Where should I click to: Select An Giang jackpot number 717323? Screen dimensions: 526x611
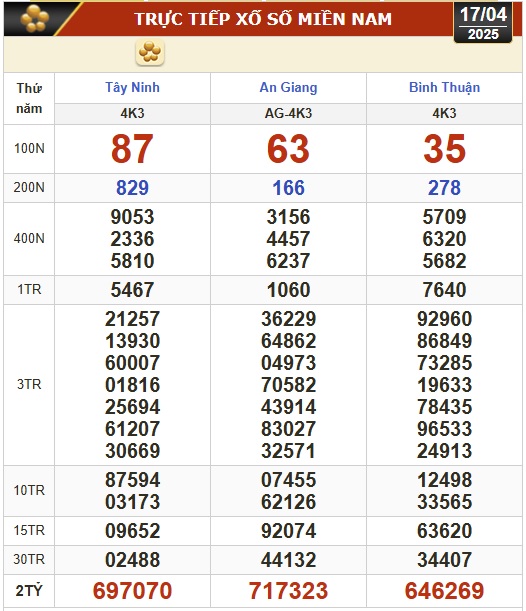[288, 590]
